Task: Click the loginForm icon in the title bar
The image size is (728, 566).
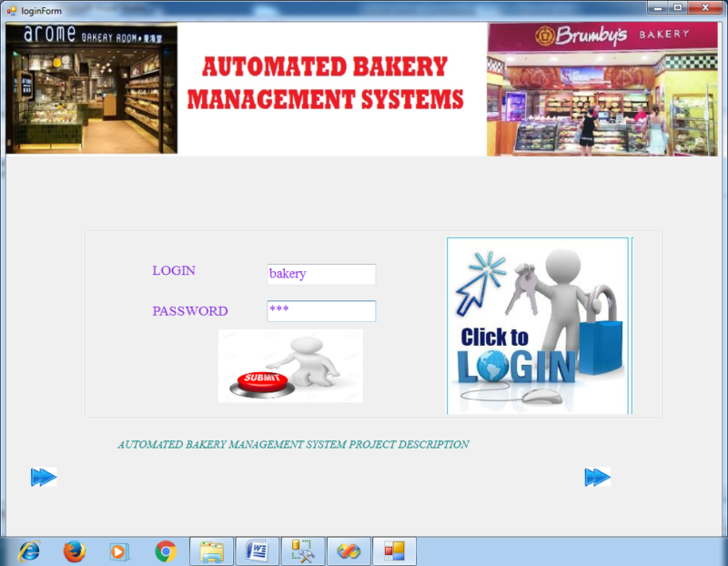Action: pyautogui.click(x=10, y=9)
